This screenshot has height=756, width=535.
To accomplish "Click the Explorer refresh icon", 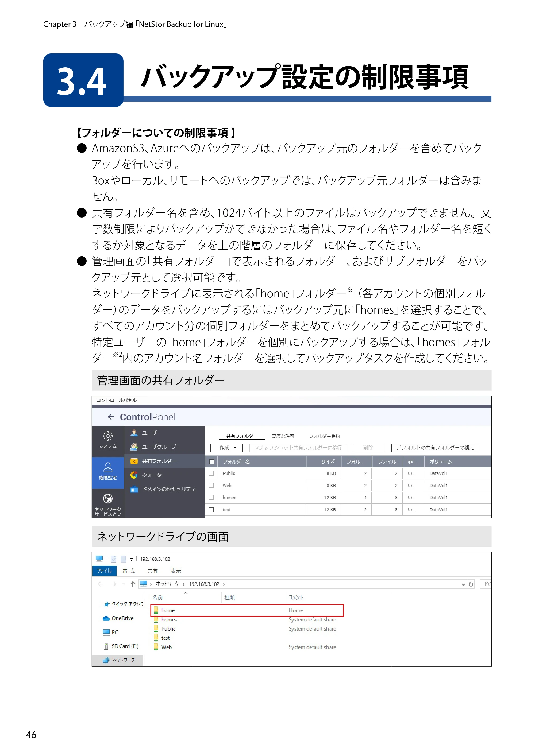I will 471,584.
